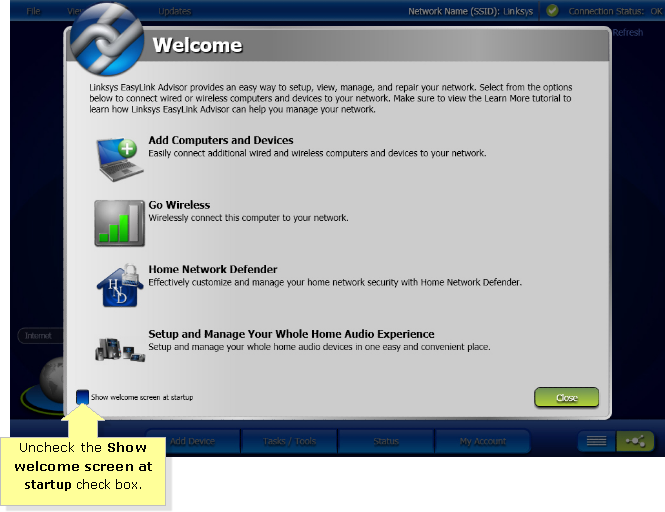Switch to the network map view icon

coord(635,441)
